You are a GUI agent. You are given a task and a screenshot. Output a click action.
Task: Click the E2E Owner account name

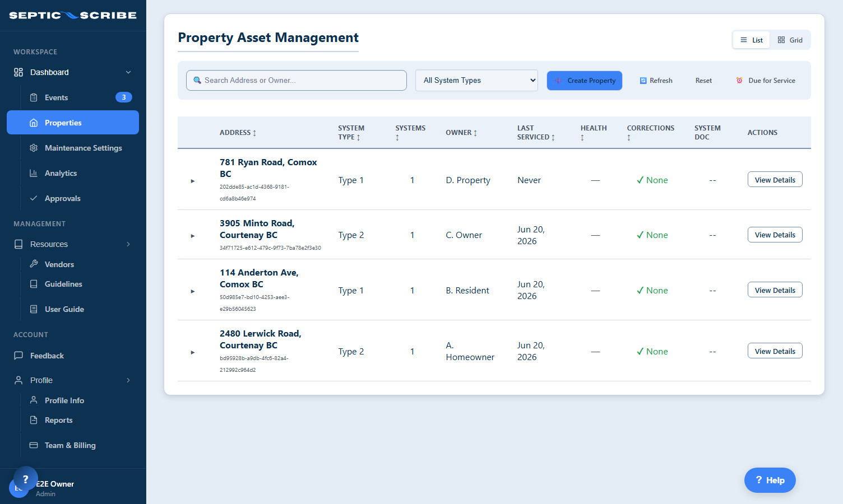(55, 484)
